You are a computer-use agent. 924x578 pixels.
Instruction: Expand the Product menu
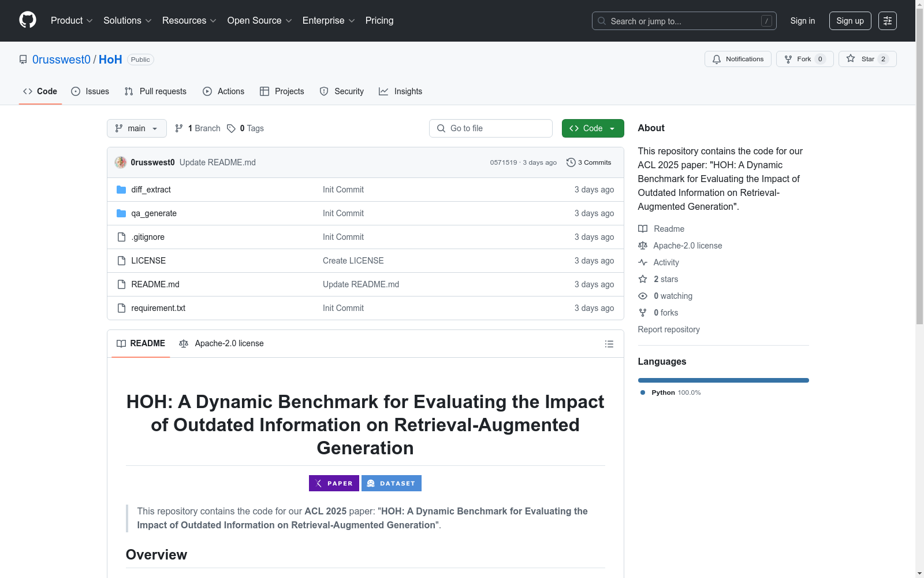tap(72, 20)
